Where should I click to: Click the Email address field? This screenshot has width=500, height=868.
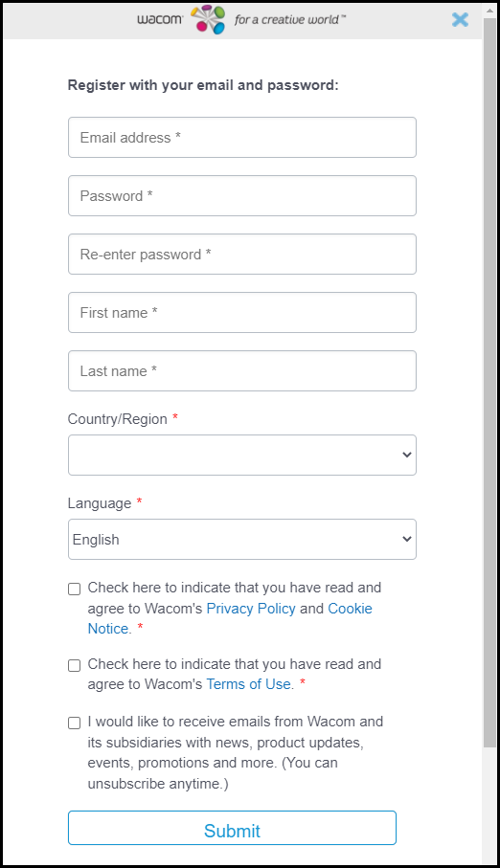[242, 137]
